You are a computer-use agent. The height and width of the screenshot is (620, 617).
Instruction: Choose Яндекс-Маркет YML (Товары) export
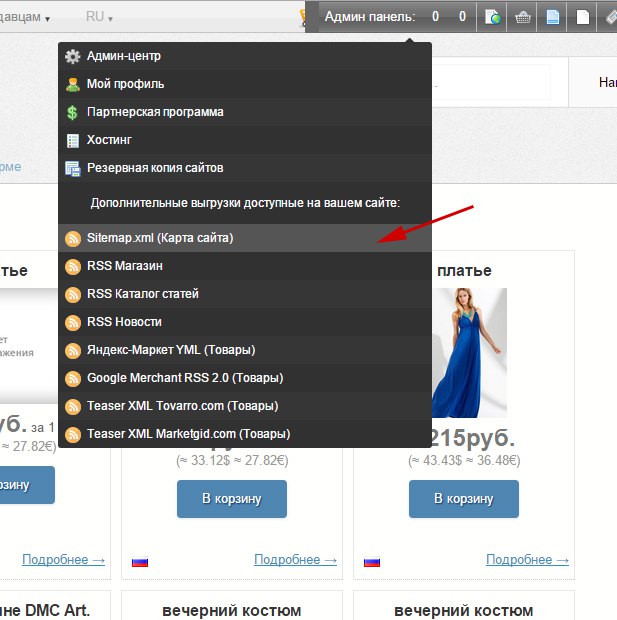click(171, 350)
